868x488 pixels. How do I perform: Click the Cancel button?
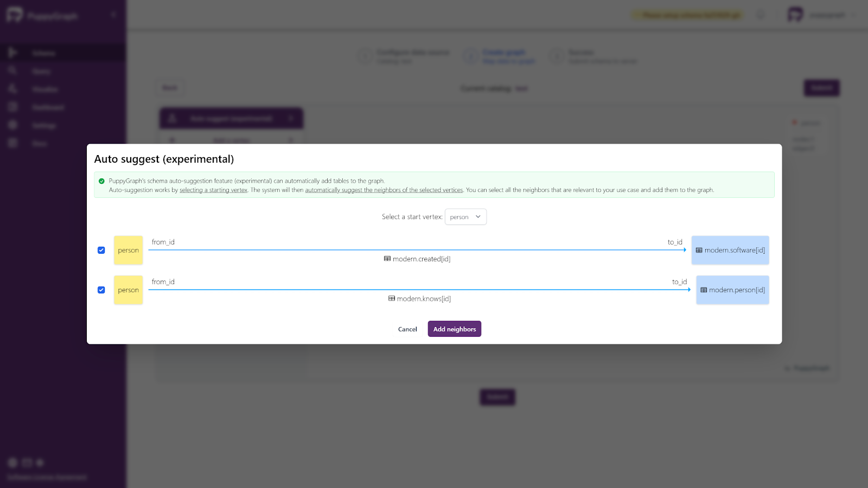pyautogui.click(x=407, y=329)
